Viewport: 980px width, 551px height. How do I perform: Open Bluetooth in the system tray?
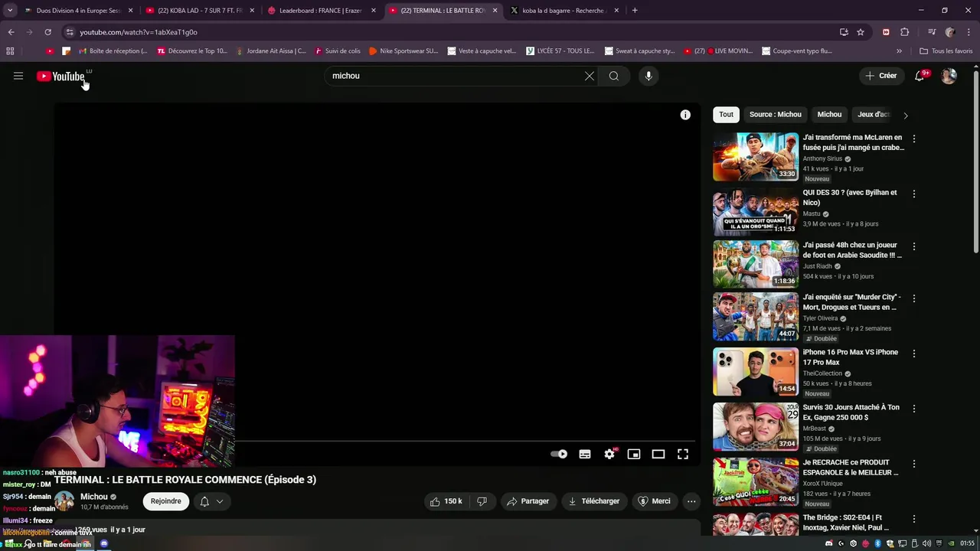(x=878, y=543)
